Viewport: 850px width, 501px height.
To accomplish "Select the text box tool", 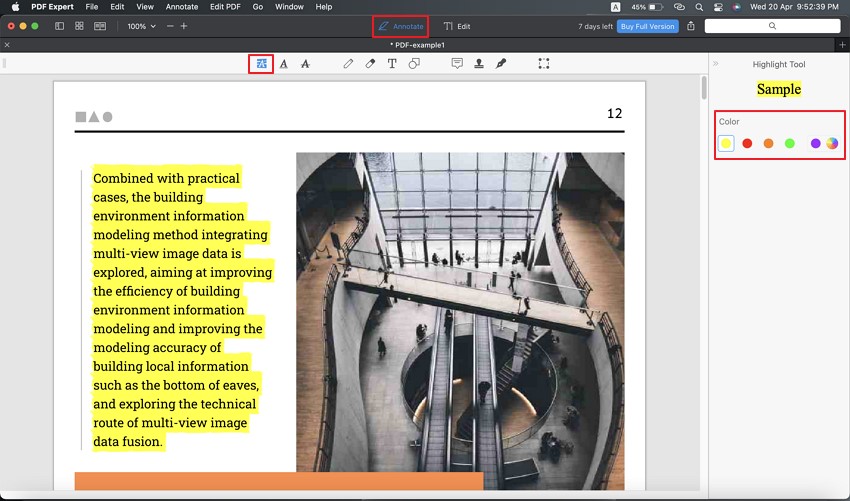I will click(392, 63).
